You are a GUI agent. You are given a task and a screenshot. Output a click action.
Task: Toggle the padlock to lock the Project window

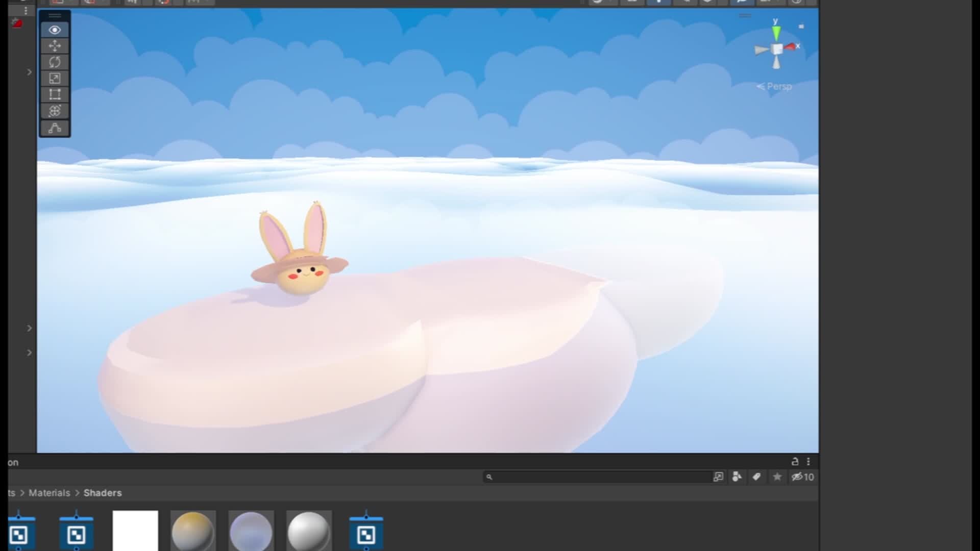click(794, 461)
